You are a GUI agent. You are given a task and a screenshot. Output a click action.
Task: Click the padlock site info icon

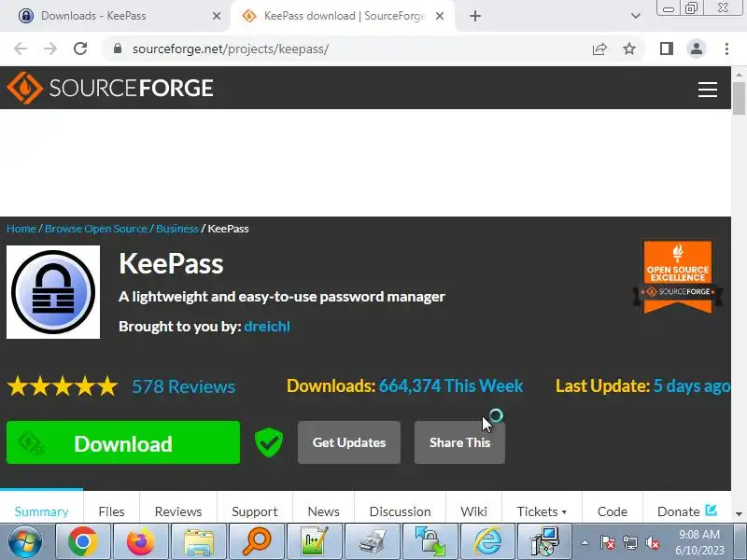coord(118,49)
